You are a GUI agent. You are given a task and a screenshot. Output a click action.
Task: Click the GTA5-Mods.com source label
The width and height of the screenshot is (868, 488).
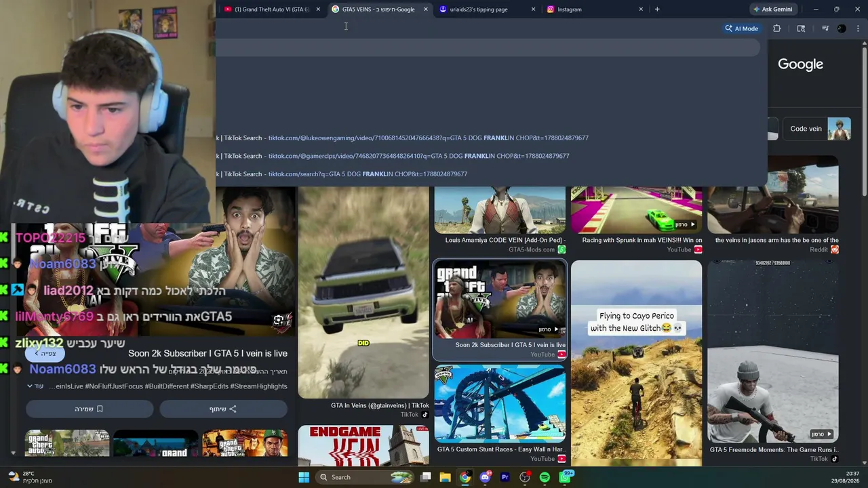click(x=532, y=249)
